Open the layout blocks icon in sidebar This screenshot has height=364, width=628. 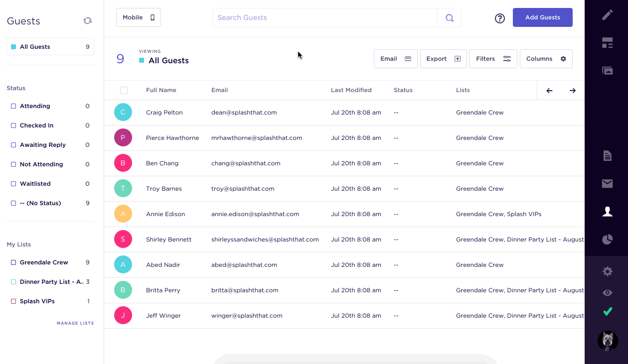(x=607, y=43)
